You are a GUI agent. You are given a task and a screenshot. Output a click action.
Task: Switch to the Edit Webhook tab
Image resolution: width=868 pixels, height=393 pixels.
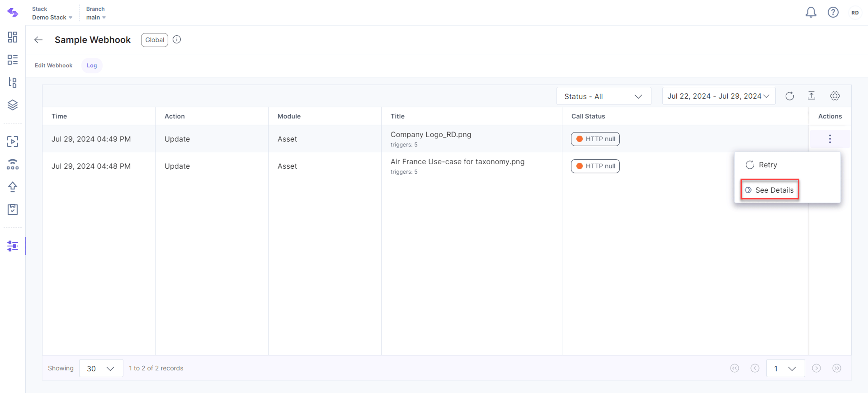click(x=54, y=65)
